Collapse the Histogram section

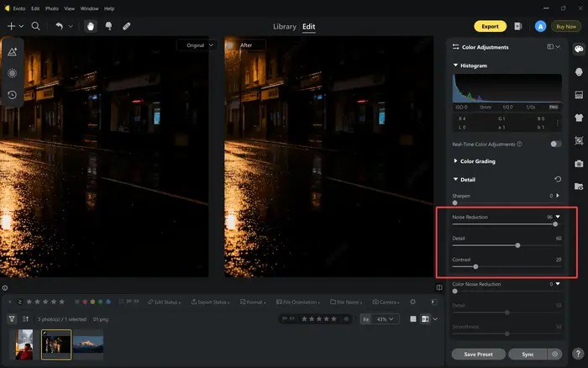[x=456, y=65]
